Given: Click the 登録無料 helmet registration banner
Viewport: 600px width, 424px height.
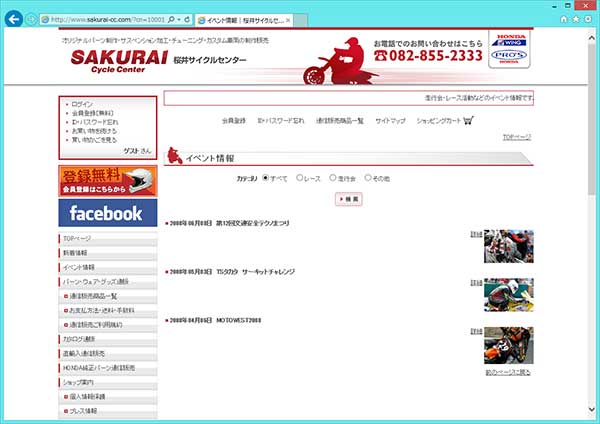Looking at the screenshot, I should 108,181.
